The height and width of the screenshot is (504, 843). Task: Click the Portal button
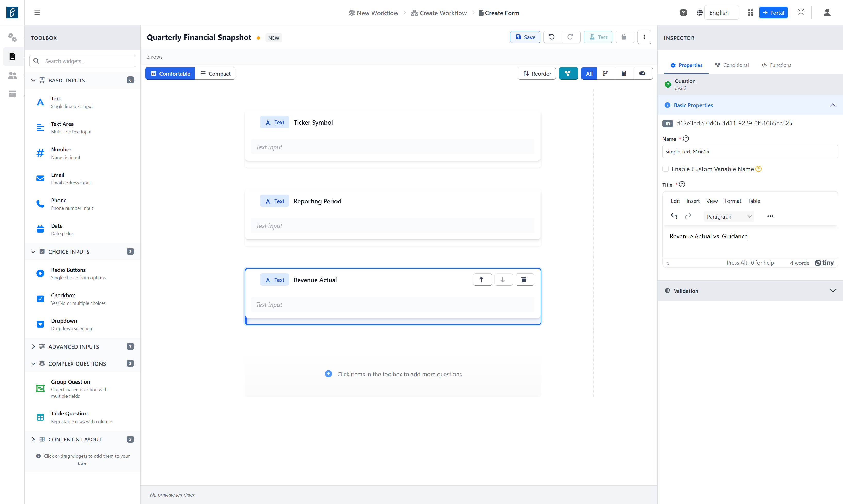(x=773, y=13)
